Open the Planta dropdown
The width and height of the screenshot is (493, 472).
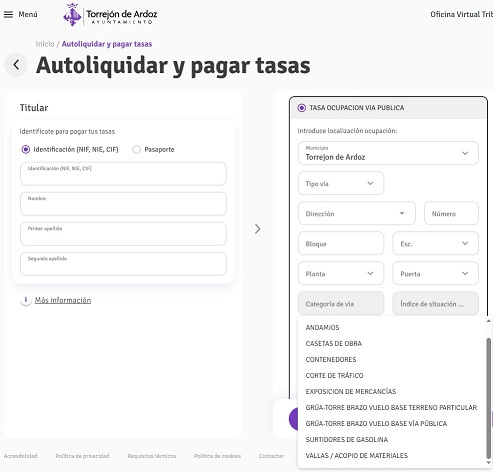click(341, 273)
